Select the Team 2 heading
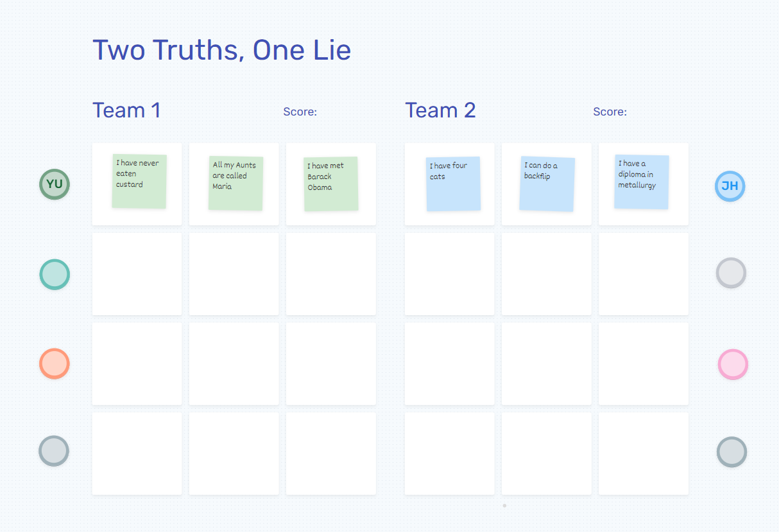779x532 pixels. tap(440, 110)
